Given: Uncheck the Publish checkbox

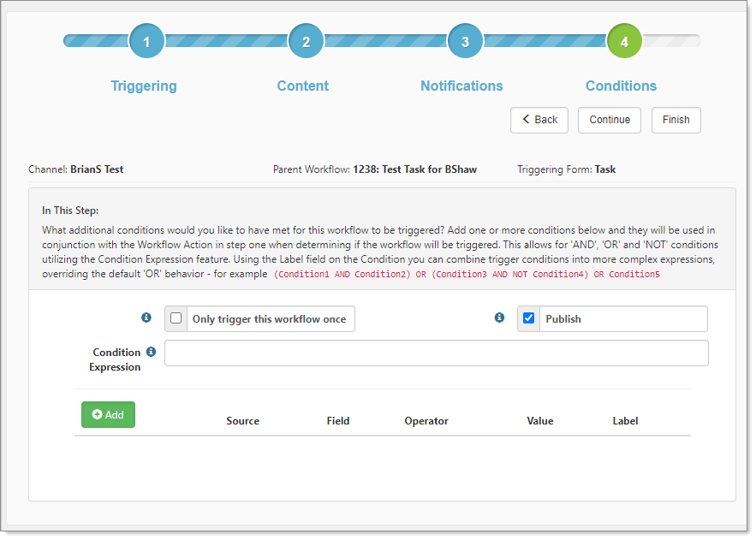Looking at the screenshot, I should pyautogui.click(x=529, y=318).
